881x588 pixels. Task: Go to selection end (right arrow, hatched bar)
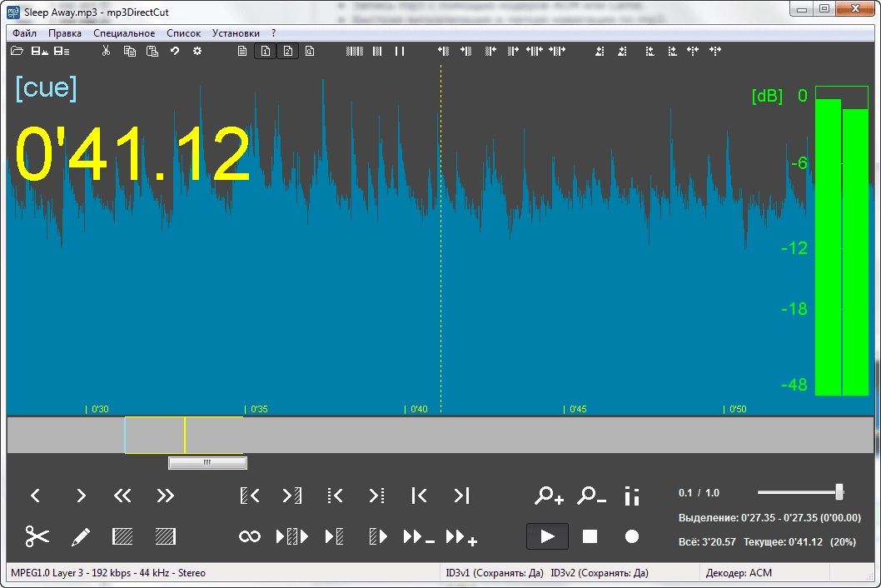pyautogui.click(x=292, y=496)
